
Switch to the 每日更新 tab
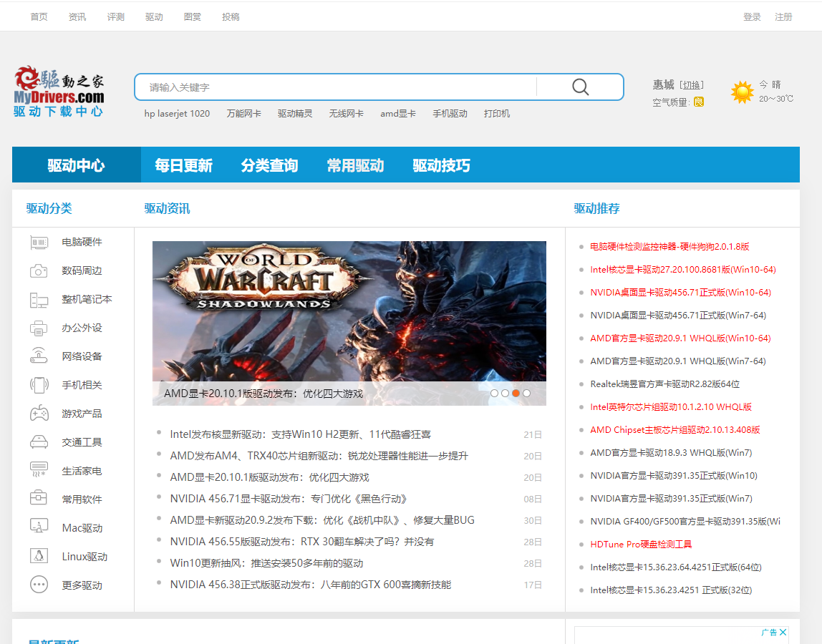tap(183, 165)
